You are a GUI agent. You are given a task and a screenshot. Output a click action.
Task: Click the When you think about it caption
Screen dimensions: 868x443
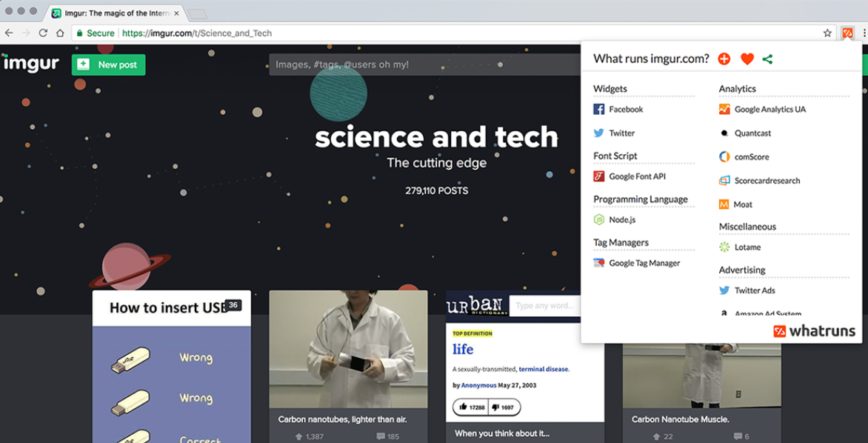click(501, 433)
